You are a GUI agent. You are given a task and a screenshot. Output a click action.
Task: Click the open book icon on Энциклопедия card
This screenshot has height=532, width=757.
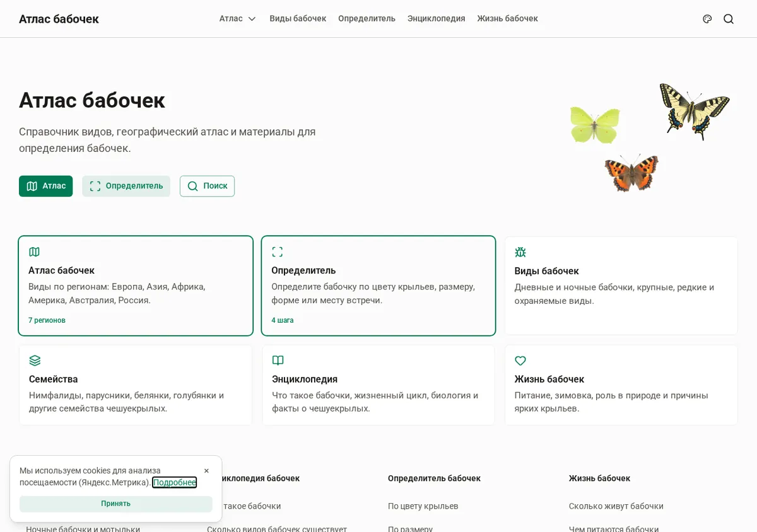coord(278,361)
